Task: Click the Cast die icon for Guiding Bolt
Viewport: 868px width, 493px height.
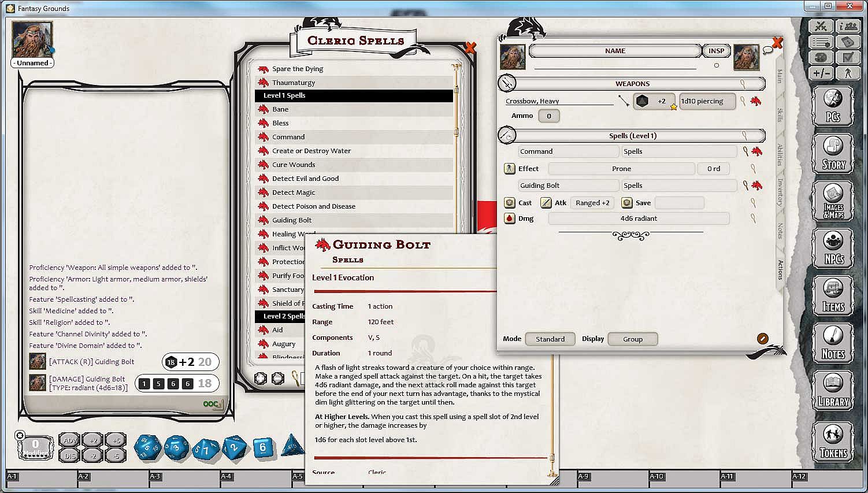Action: 510,203
